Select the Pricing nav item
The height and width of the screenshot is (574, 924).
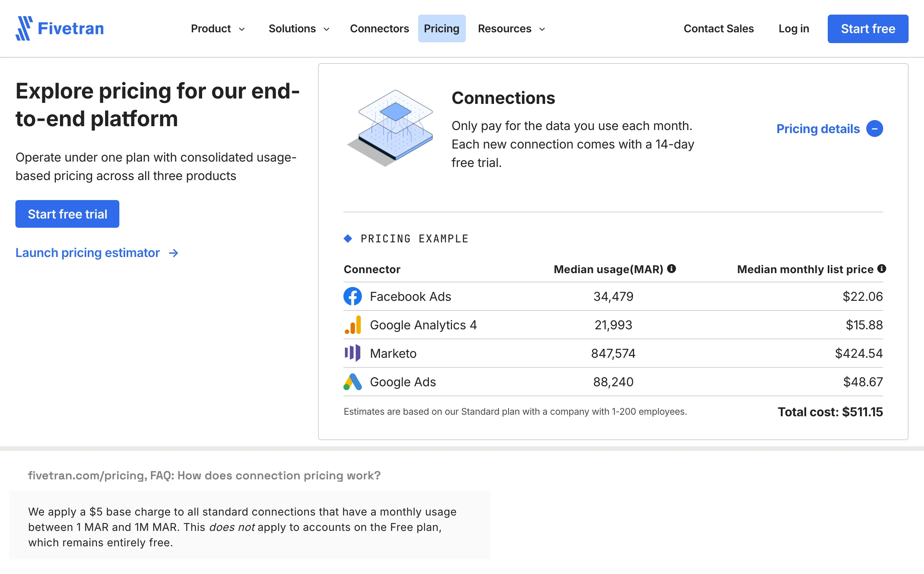point(442,28)
